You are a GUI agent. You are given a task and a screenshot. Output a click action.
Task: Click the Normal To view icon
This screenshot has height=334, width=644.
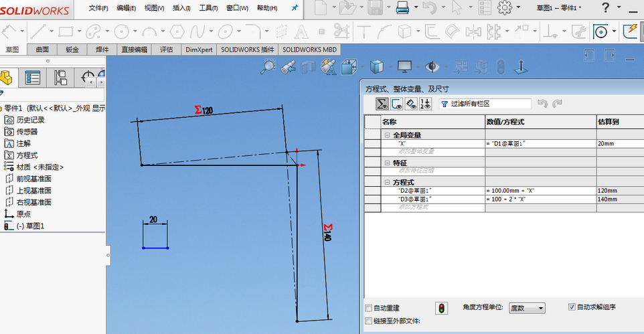pyautogui.click(x=521, y=67)
